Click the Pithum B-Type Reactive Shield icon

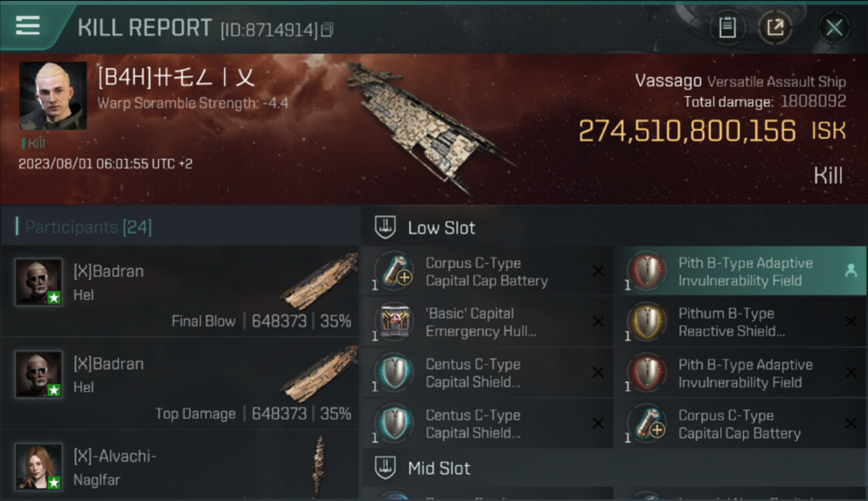[647, 322]
